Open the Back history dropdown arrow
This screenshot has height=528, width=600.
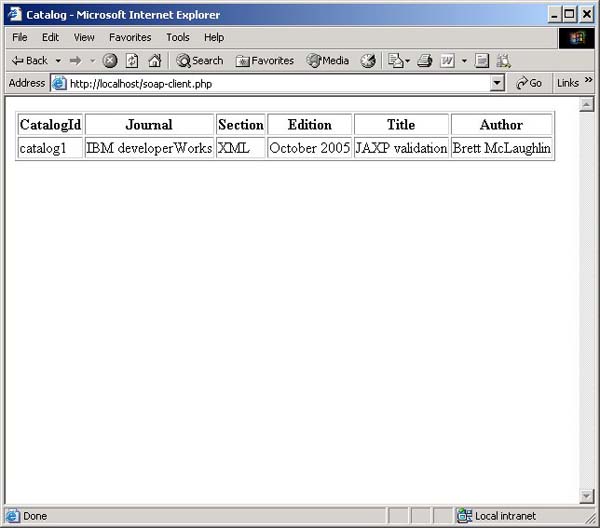58,61
